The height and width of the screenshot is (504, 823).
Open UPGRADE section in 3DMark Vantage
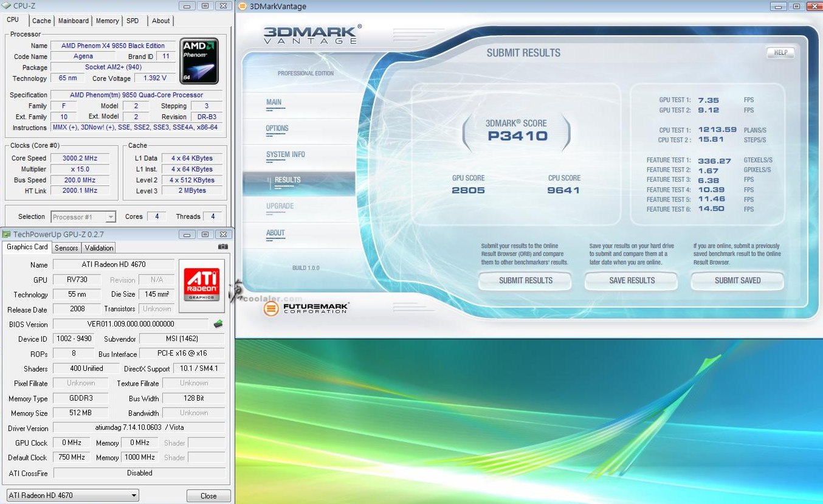[x=280, y=207]
